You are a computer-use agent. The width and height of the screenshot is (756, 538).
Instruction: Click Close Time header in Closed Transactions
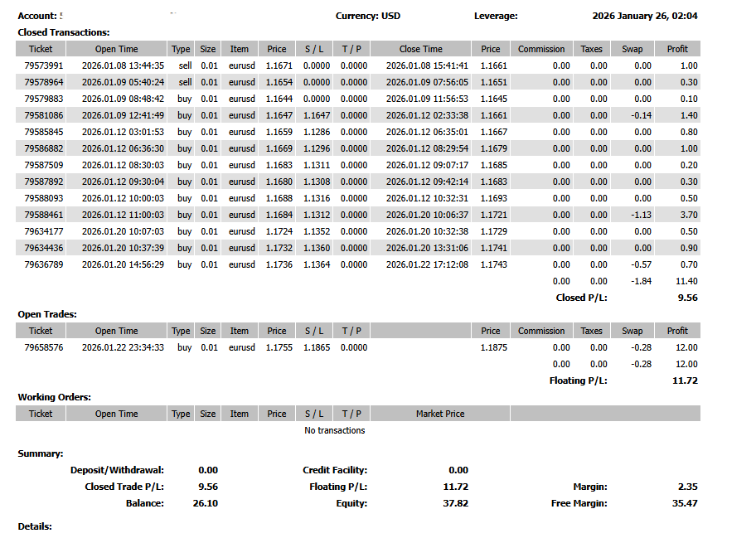coord(420,49)
